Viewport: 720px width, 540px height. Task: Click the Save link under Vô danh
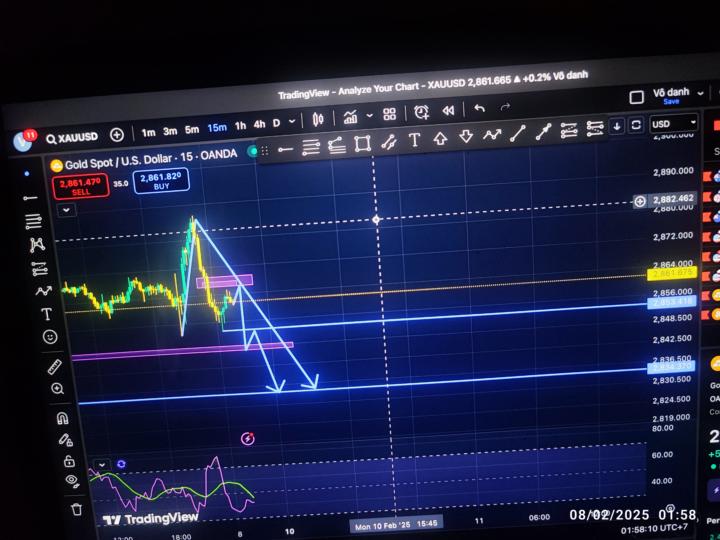tap(671, 101)
